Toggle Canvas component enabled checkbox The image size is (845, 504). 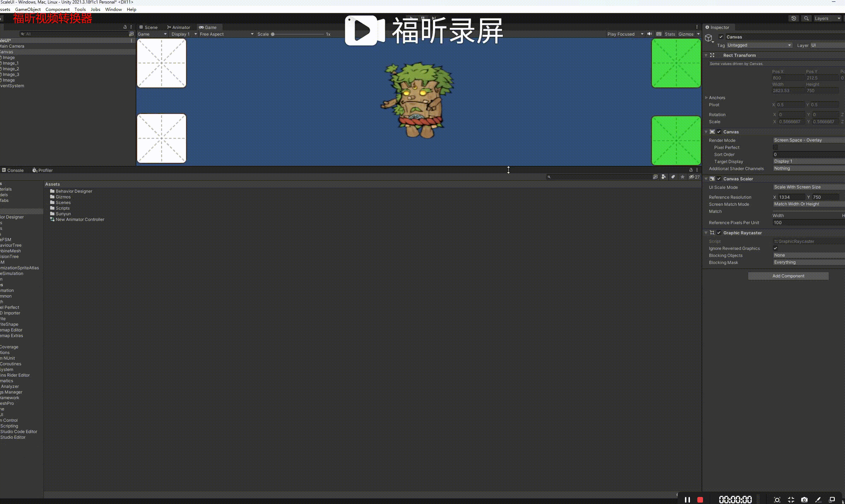pos(719,132)
